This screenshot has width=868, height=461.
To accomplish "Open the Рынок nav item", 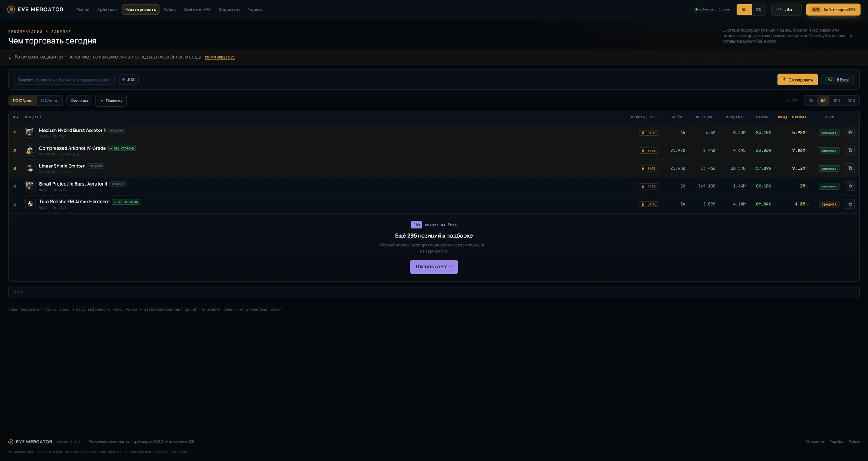I will [83, 10].
